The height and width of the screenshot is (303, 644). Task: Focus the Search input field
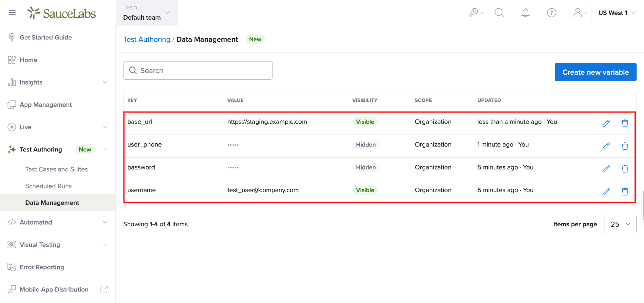pos(198,71)
